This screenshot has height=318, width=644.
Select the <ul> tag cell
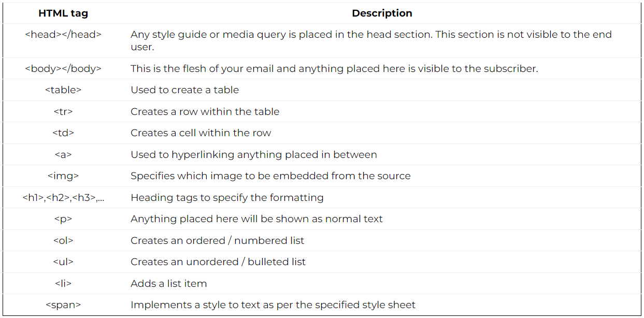[63, 262]
